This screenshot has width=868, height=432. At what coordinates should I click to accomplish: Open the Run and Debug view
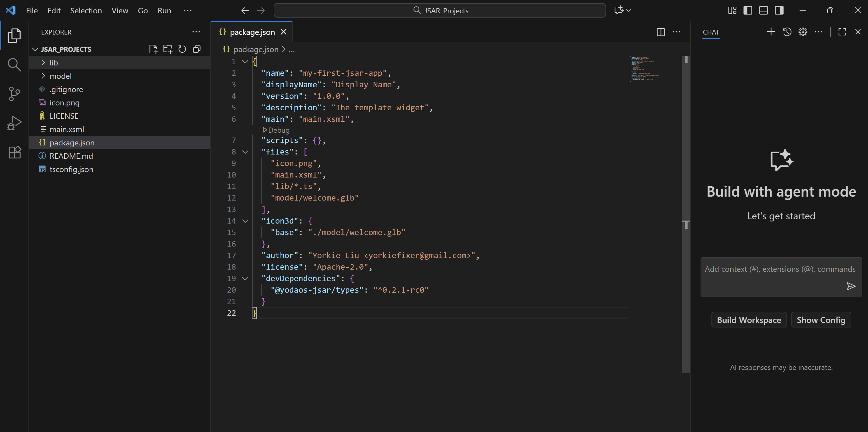(x=14, y=123)
